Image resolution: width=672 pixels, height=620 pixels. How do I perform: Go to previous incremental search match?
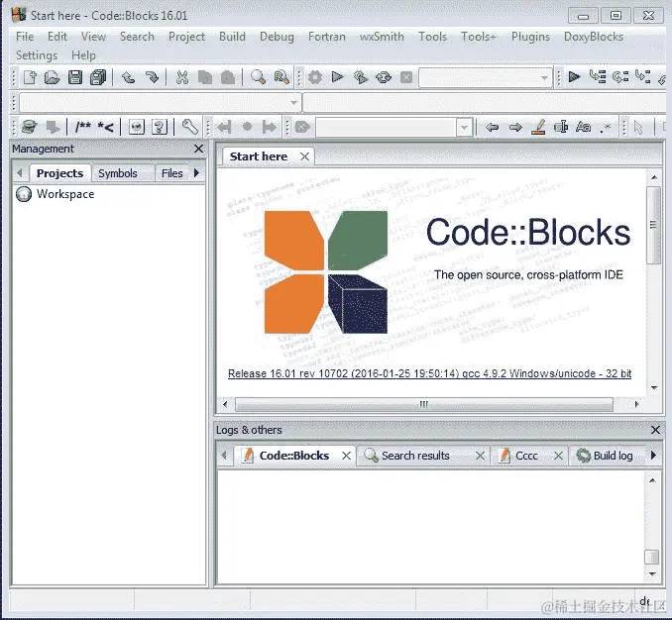(492, 127)
